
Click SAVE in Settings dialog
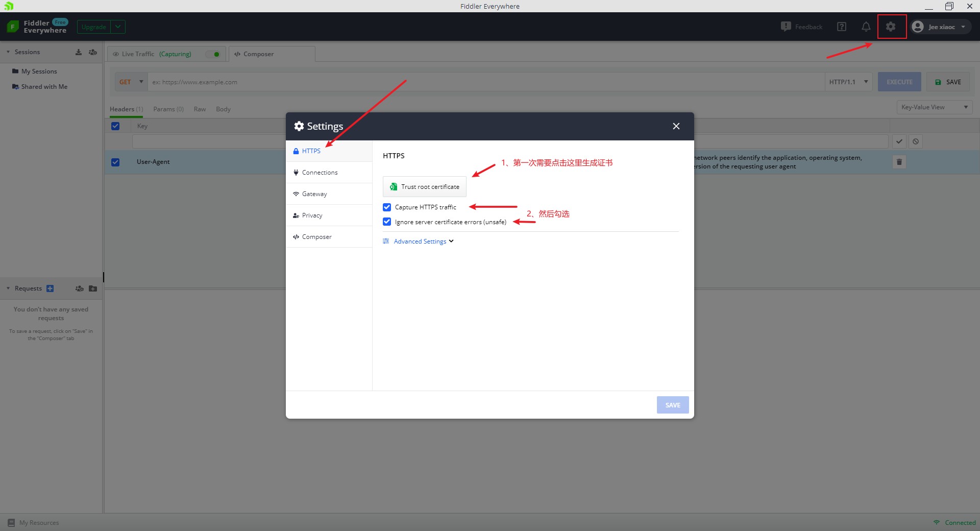point(673,405)
